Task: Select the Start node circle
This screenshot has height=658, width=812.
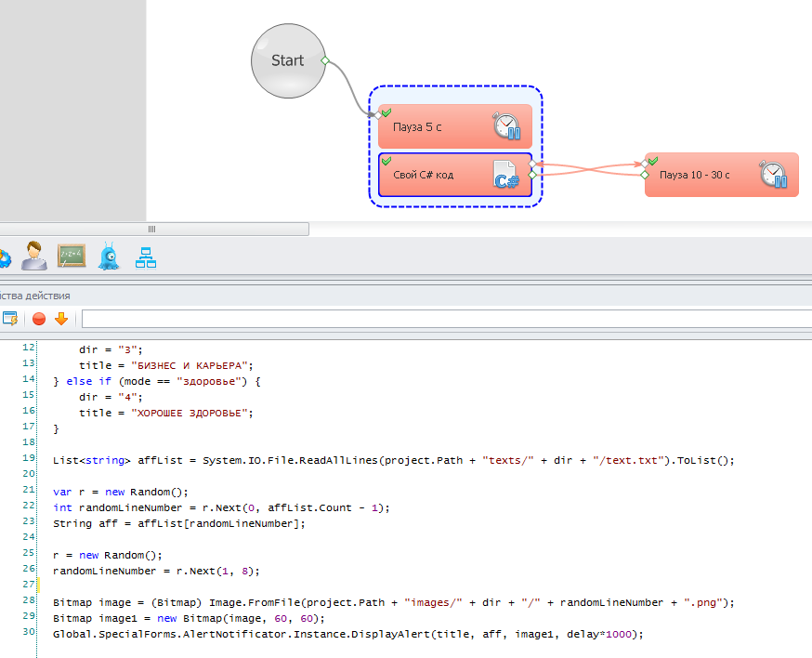Action: coord(288,60)
